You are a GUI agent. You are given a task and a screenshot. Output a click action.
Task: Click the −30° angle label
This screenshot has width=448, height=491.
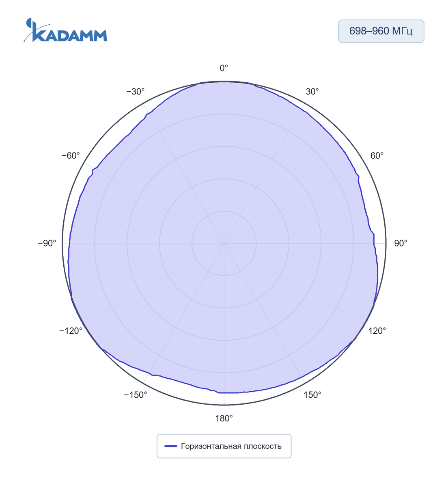click(x=136, y=92)
